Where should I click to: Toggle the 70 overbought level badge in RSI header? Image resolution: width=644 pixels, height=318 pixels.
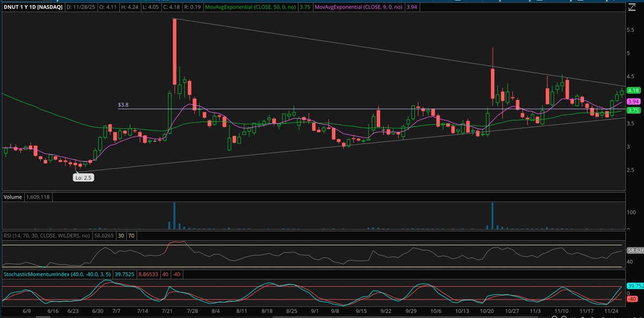pyautogui.click(x=130, y=236)
